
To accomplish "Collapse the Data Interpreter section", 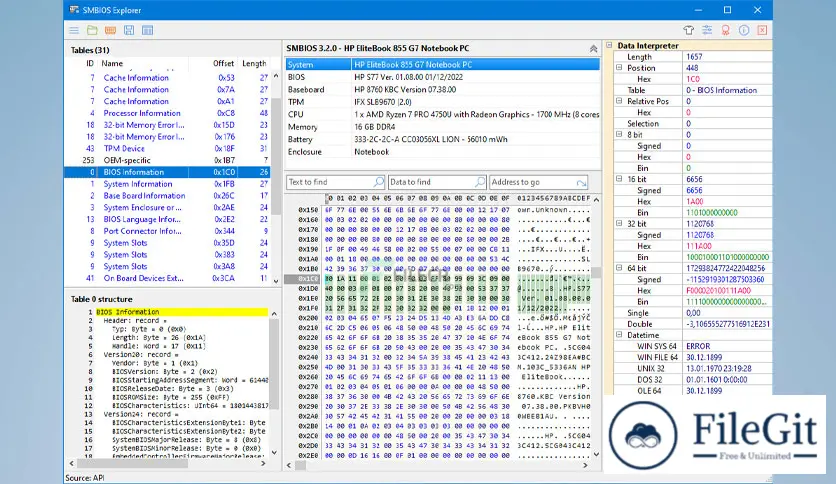I will point(609,45).
